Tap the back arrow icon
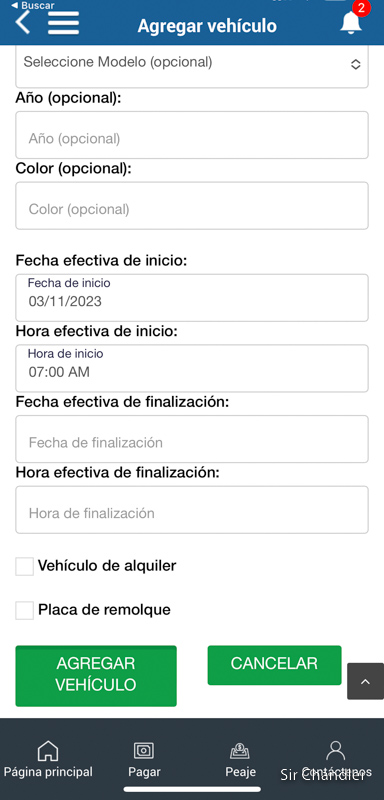The height and width of the screenshot is (800, 384). click(23, 23)
